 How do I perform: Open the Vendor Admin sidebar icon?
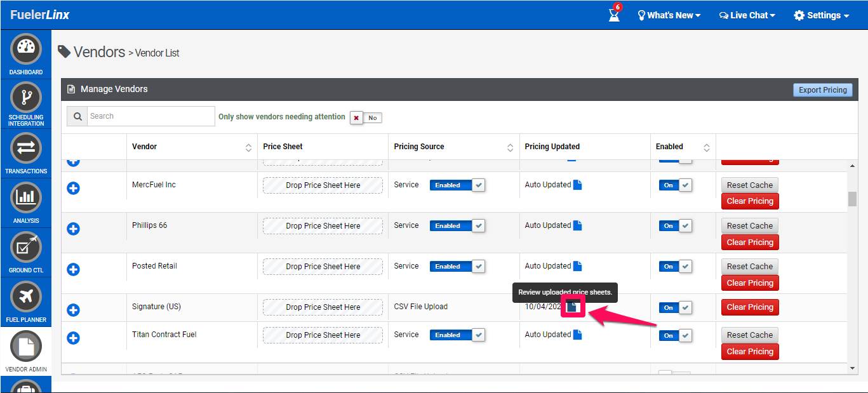[x=26, y=346]
